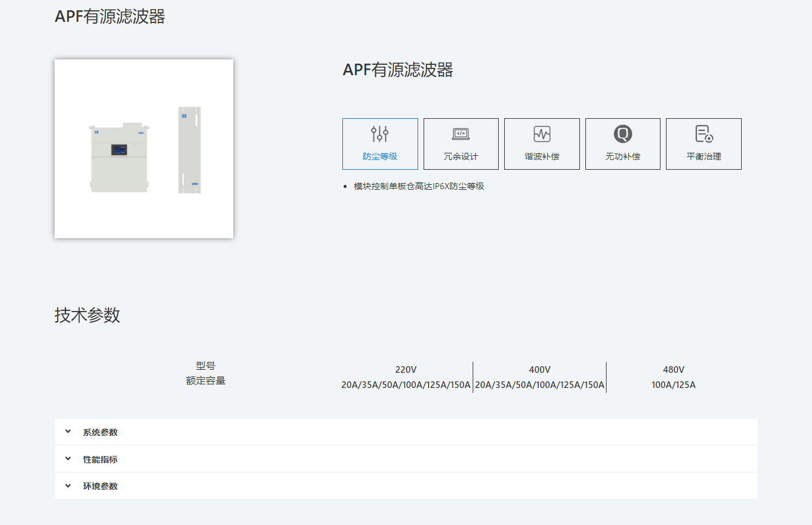
Task: Select the 防尘等级 tab label
Action: point(380,156)
